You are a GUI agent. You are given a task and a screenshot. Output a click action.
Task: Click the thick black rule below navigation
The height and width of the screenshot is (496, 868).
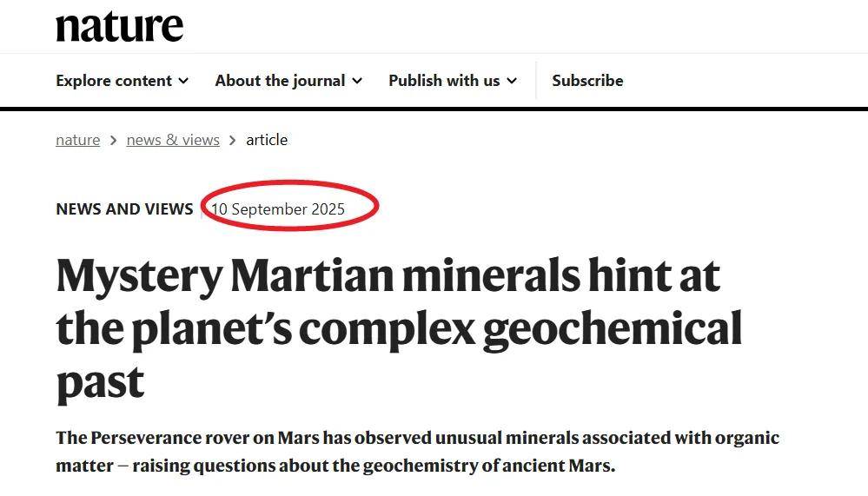click(434, 109)
